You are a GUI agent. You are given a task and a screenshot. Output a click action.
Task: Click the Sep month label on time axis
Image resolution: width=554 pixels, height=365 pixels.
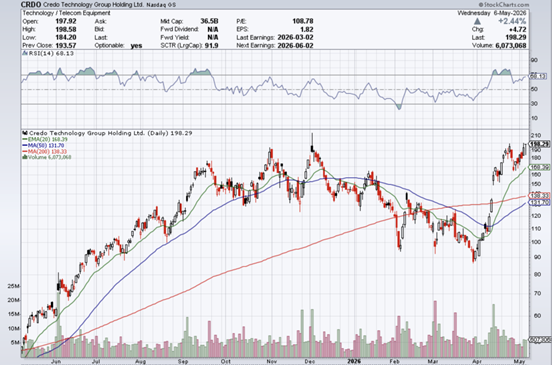point(183,361)
